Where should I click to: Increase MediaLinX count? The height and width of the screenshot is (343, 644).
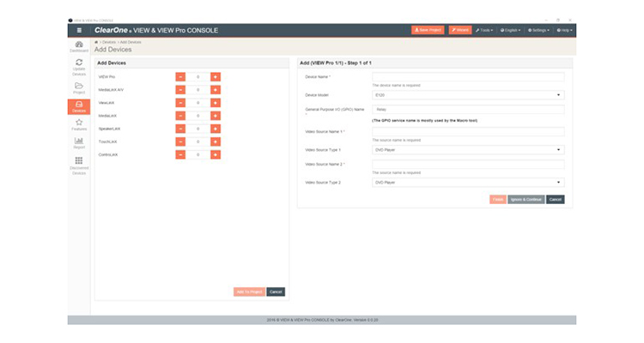(x=216, y=116)
